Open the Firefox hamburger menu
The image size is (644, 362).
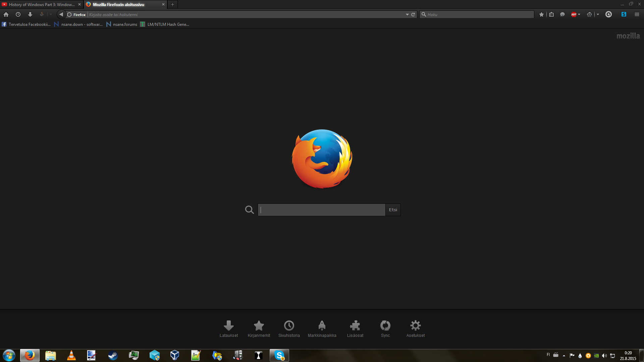click(x=637, y=14)
